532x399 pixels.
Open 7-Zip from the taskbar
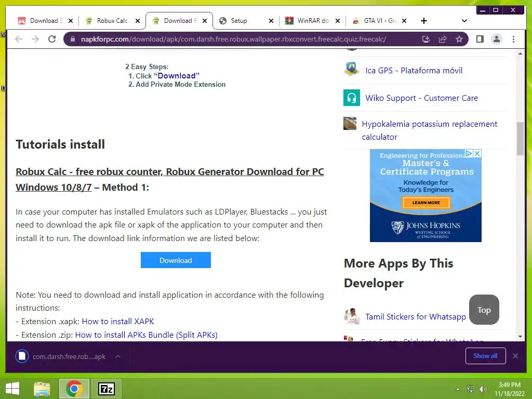point(107,389)
